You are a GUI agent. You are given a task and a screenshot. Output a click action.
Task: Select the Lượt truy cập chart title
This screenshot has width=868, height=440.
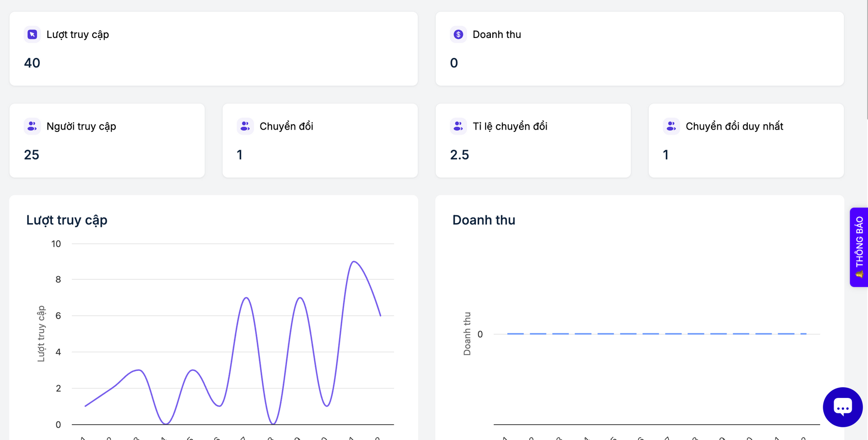pyautogui.click(x=67, y=220)
